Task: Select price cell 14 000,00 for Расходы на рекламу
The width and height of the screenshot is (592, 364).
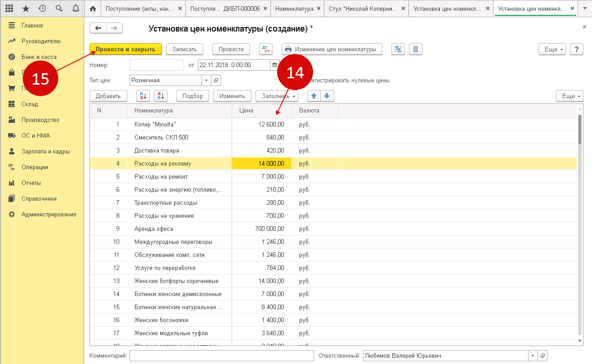Action: click(x=262, y=163)
